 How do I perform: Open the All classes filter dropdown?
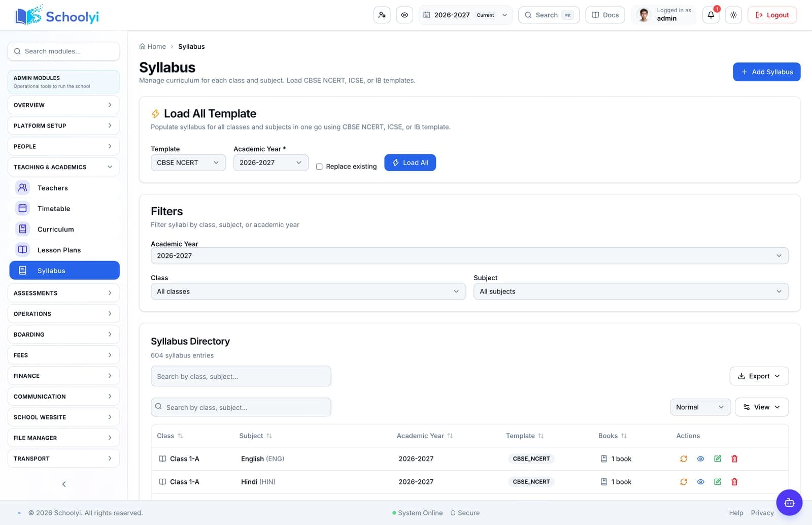click(308, 291)
